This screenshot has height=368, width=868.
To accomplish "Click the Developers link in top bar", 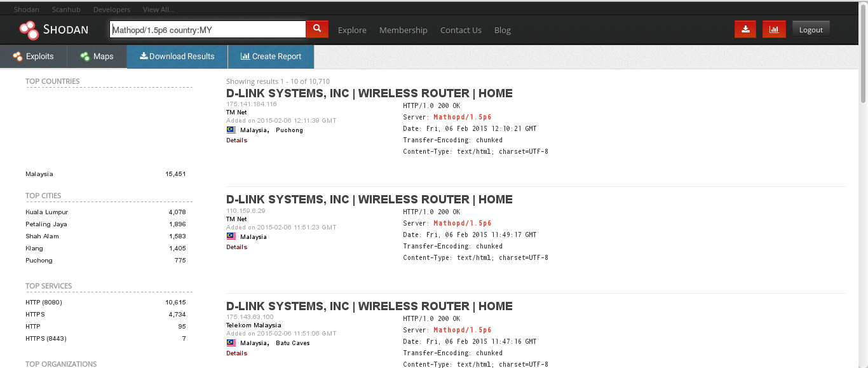I will [112, 10].
